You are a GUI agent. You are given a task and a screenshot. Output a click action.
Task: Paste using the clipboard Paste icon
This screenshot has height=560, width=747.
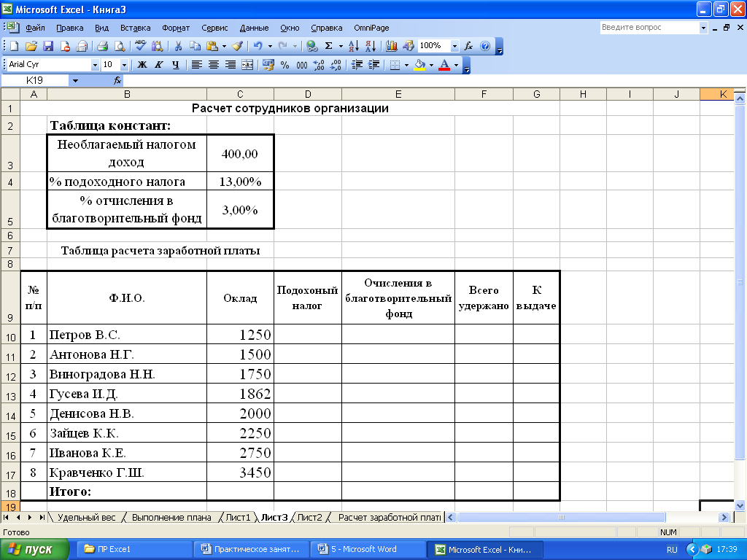point(212,46)
